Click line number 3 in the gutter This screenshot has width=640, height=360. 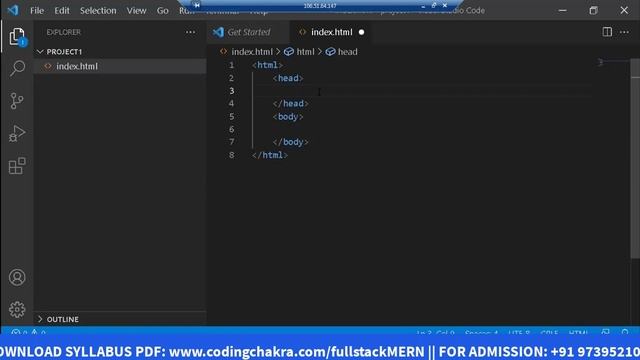pyautogui.click(x=231, y=91)
